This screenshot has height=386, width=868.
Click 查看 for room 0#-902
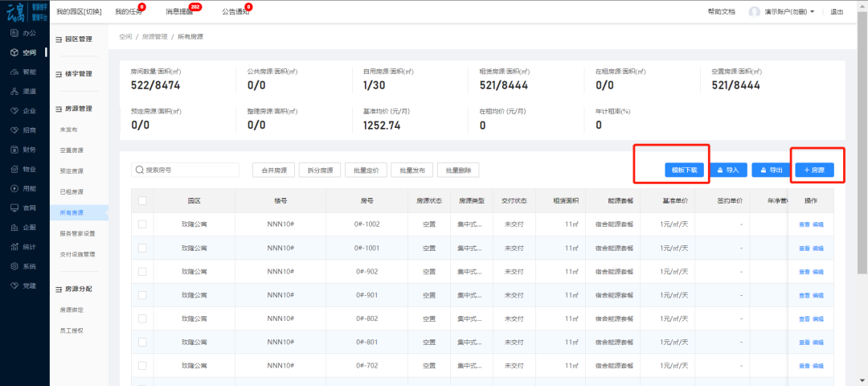[x=804, y=272]
